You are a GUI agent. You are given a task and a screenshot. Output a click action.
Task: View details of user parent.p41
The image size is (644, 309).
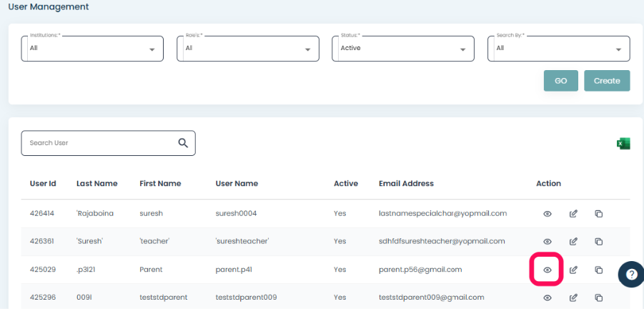click(x=548, y=270)
